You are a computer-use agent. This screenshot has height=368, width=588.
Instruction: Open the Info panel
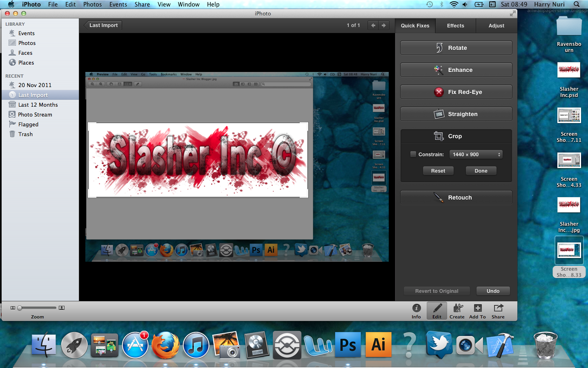pos(416,311)
